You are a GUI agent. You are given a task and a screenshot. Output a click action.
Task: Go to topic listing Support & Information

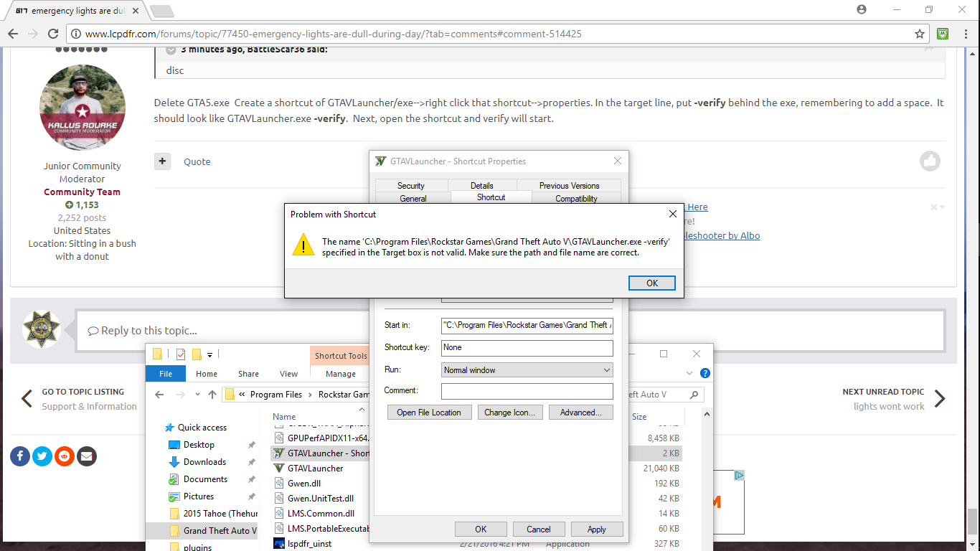(78, 399)
